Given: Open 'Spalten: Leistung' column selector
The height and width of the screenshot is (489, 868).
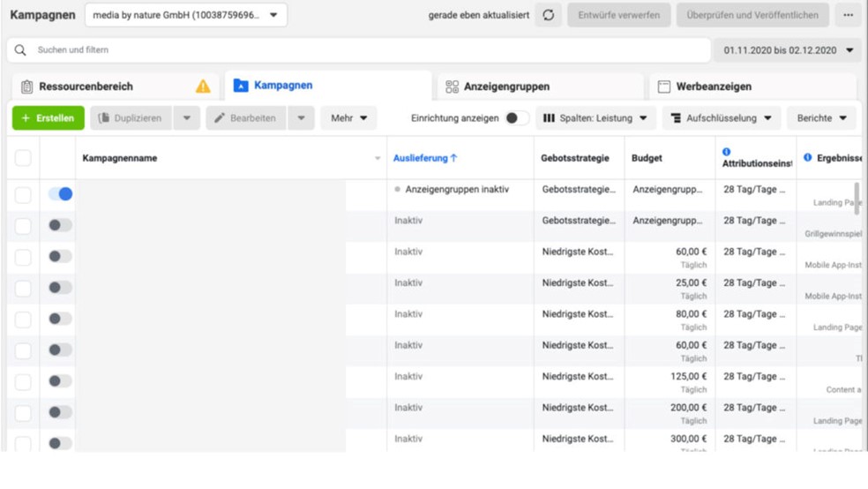Looking at the screenshot, I should [595, 118].
